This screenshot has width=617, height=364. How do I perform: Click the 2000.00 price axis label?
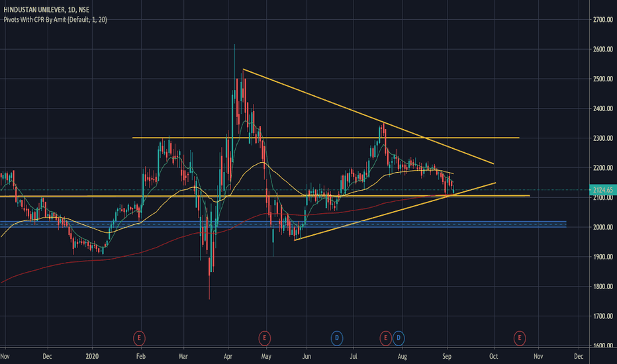[603, 227]
